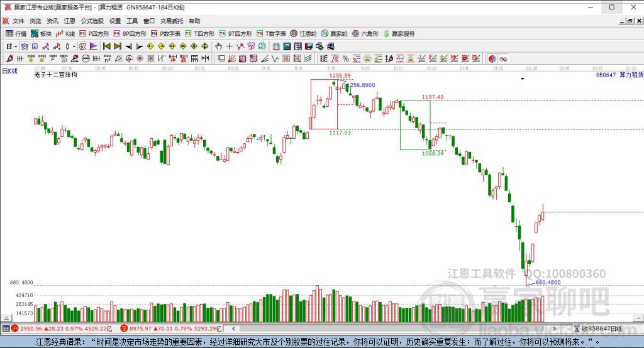Click the horizontal scrollbar left arrow
This screenshot has width=644, height=348.
234,329
